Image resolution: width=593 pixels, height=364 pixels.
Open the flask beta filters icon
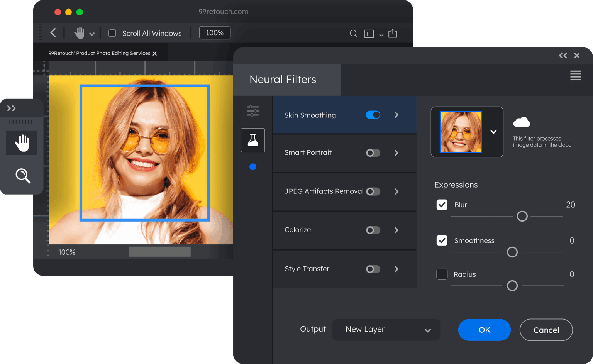click(x=253, y=140)
